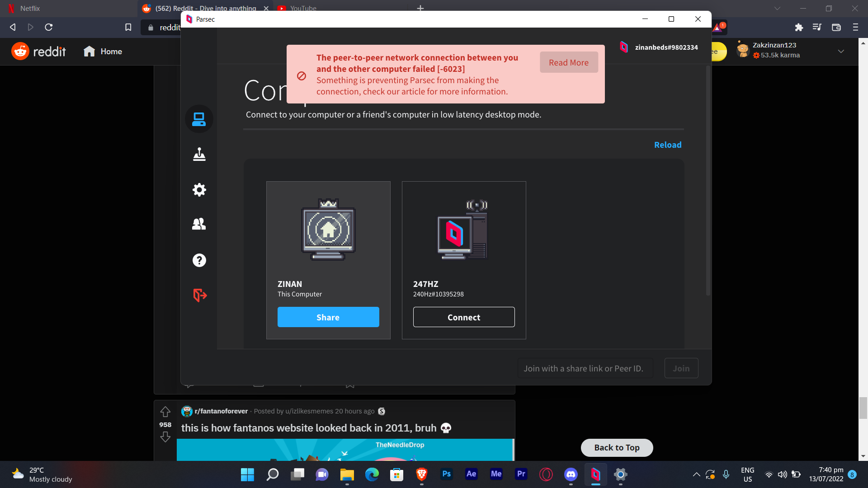Open clock and date 7:40 pm panel
The image size is (868, 488).
coord(826,474)
